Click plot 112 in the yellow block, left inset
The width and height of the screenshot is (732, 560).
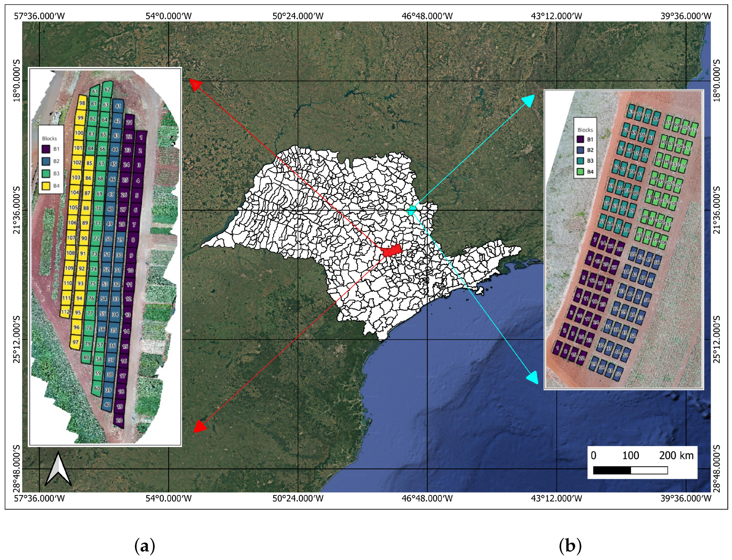(65, 312)
